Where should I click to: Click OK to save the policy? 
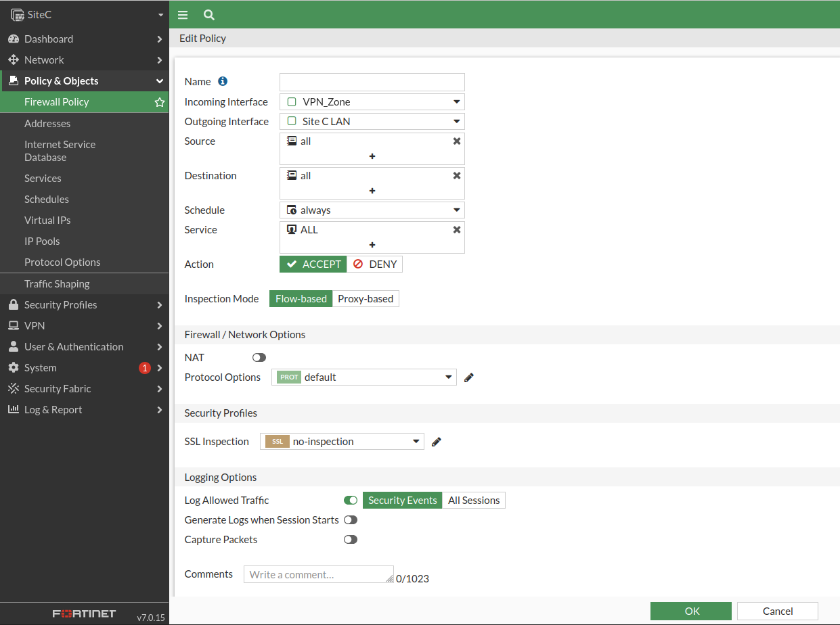691,611
